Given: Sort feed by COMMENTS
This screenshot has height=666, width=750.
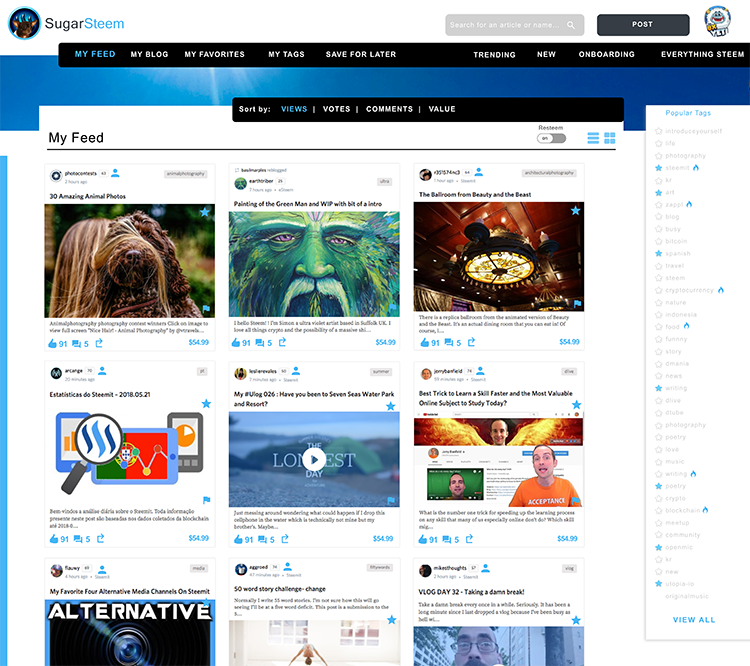Looking at the screenshot, I should 389,109.
